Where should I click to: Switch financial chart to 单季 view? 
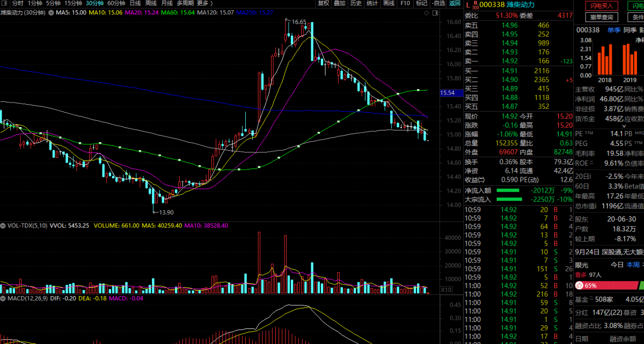(613, 30)
